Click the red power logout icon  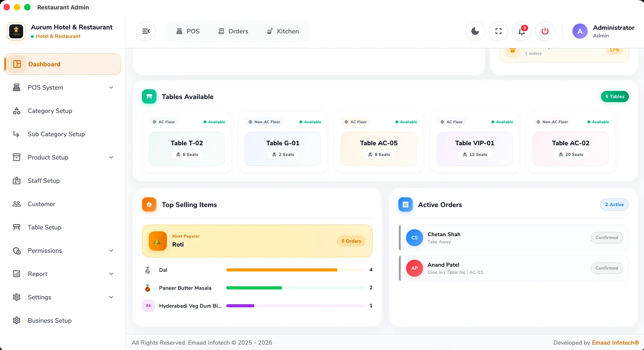point(545,31)
